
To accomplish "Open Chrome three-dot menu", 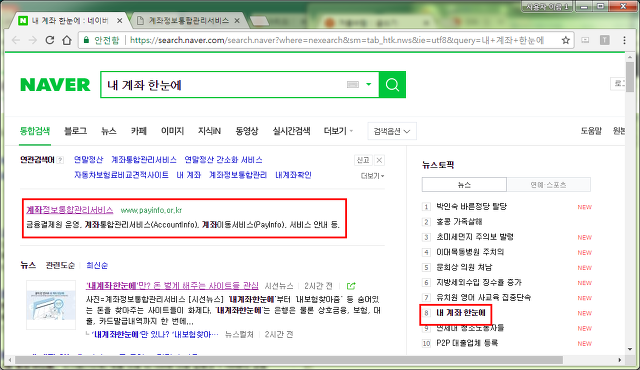I will click(x=624, y=40).
